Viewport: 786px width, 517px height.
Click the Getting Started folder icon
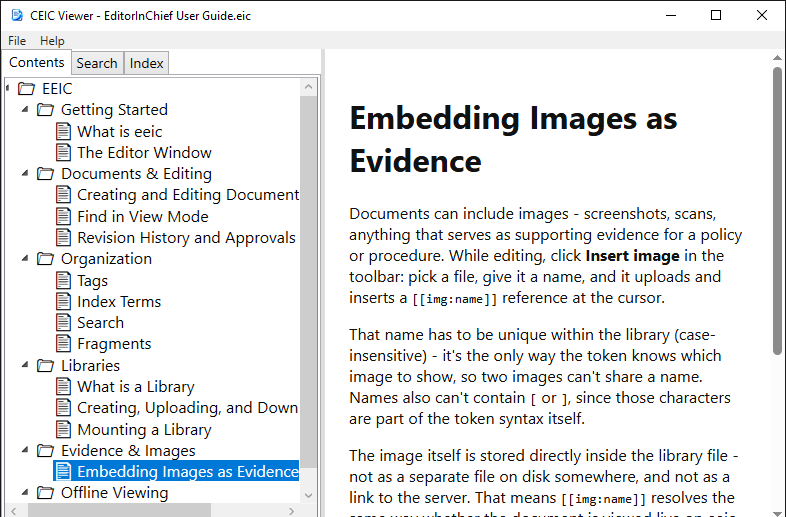45,109
